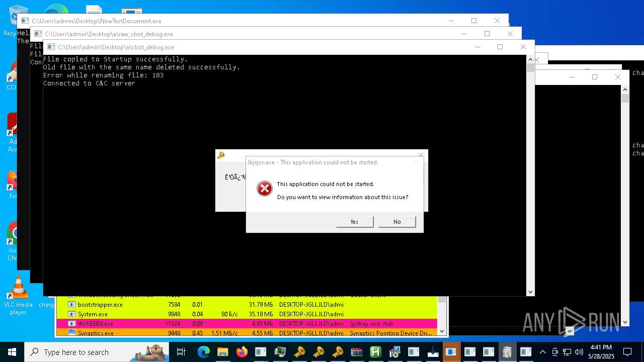Click the monitor-shaped taskbar icon beside Firefox
This screenshot has width=644, height=362.
tap(280, 352)
